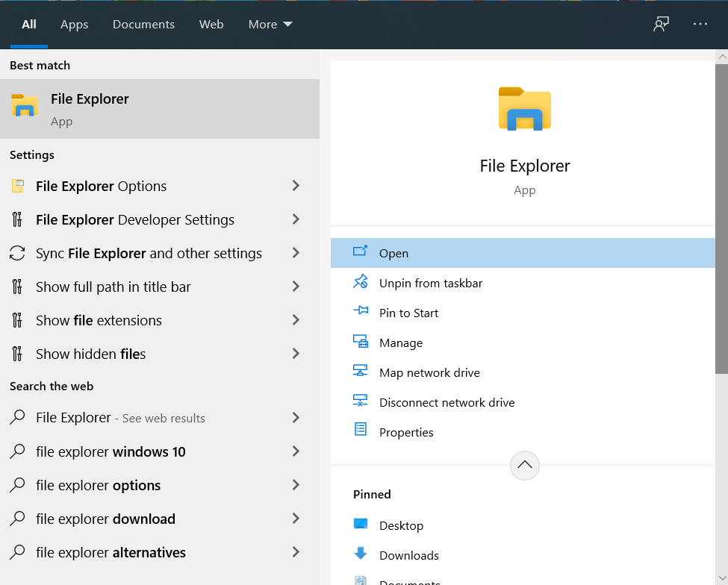Open File Explorer via the Open action
This screenshot has height=585, width=728.
(393, 254)
